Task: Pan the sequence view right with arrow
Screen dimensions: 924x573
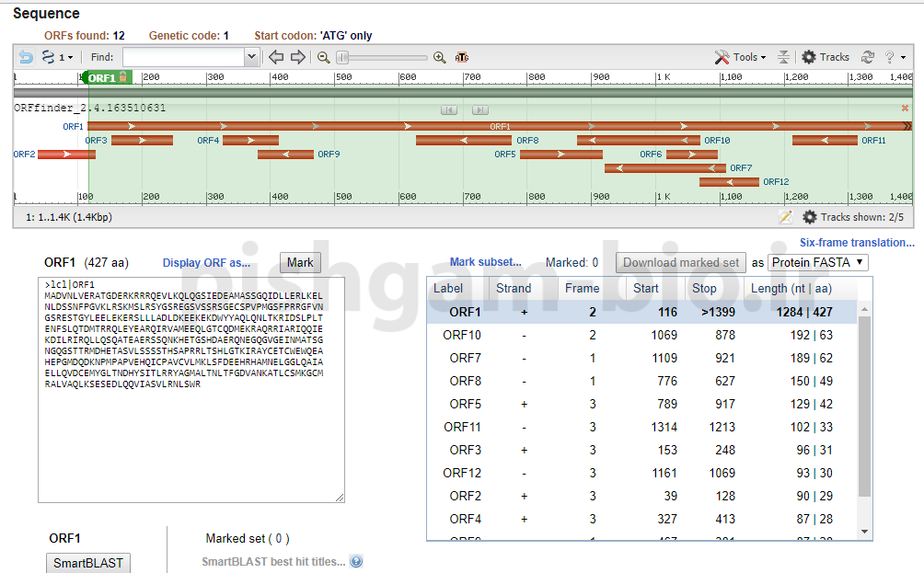Action: (x=297, y=57)
